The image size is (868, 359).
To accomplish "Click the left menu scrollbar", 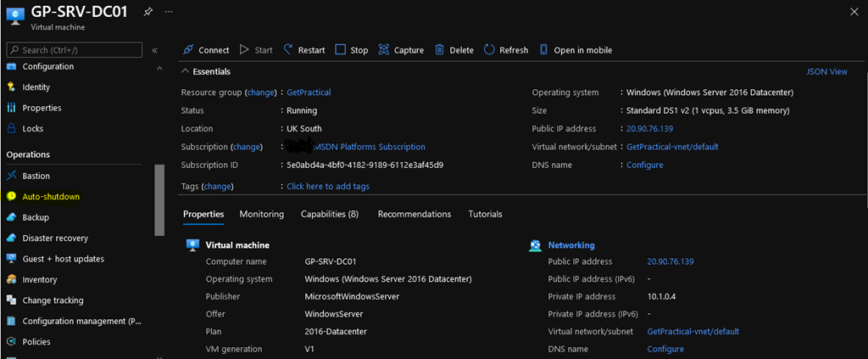I will (x=159, y=199).
